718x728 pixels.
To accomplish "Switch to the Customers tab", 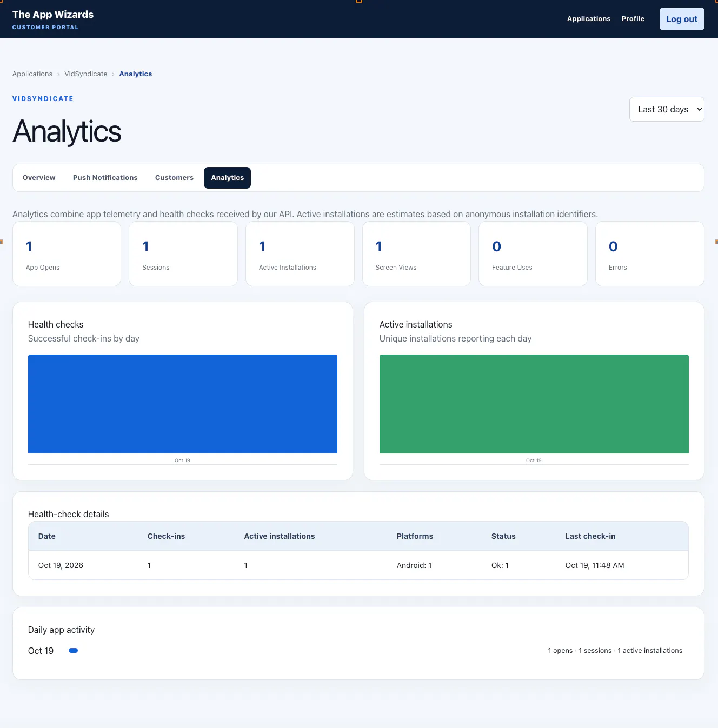I will tap(174, 178).
